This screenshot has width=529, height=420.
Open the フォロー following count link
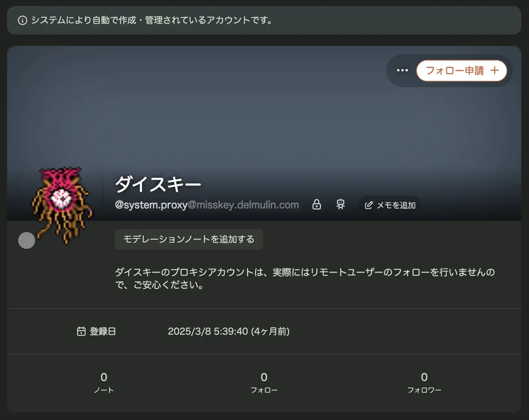coord(264,383)
